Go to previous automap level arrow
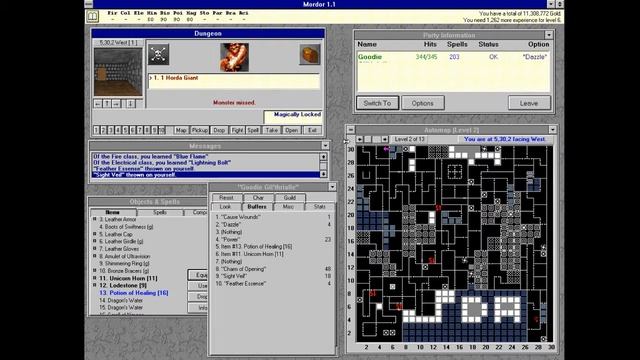 click(360, 139)
